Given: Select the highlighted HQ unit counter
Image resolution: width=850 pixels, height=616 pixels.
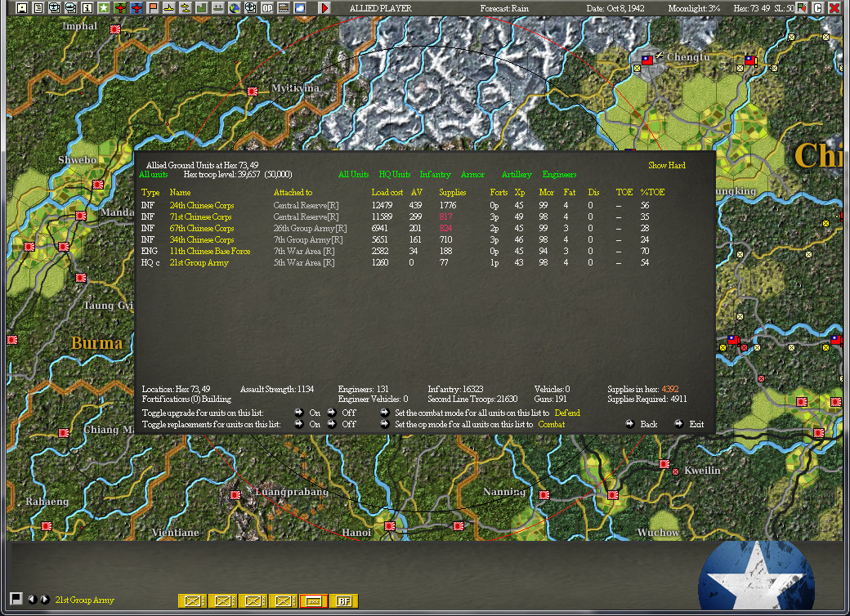Looking at the screenshot, I should click(x=313, y=600).
